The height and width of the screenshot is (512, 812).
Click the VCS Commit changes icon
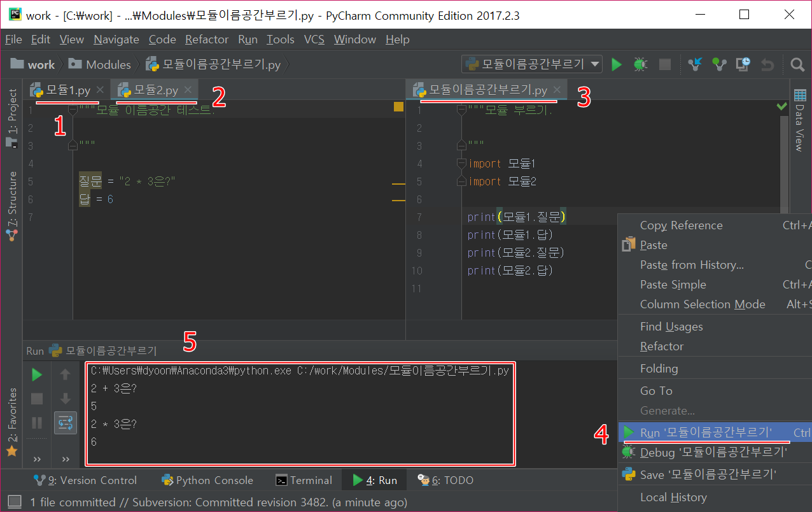[x=719, y=64]
